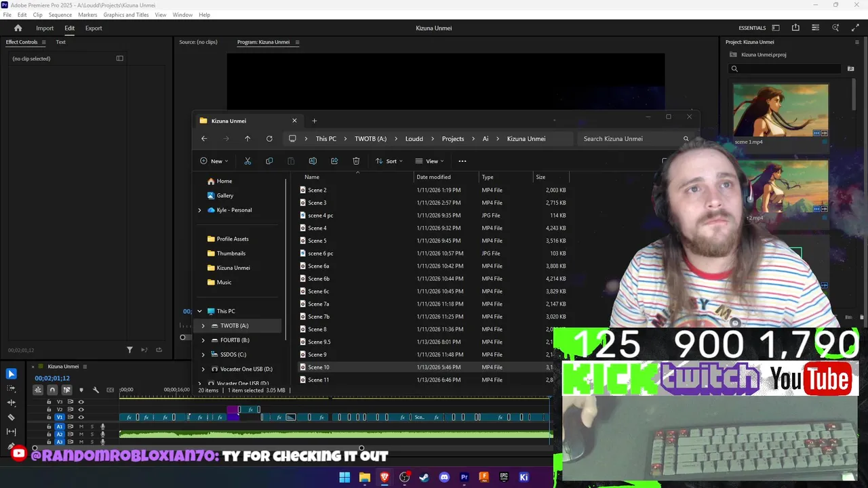
Task: Toggle Insert and overwrite sequences as nests
Action: pos(38,390)
